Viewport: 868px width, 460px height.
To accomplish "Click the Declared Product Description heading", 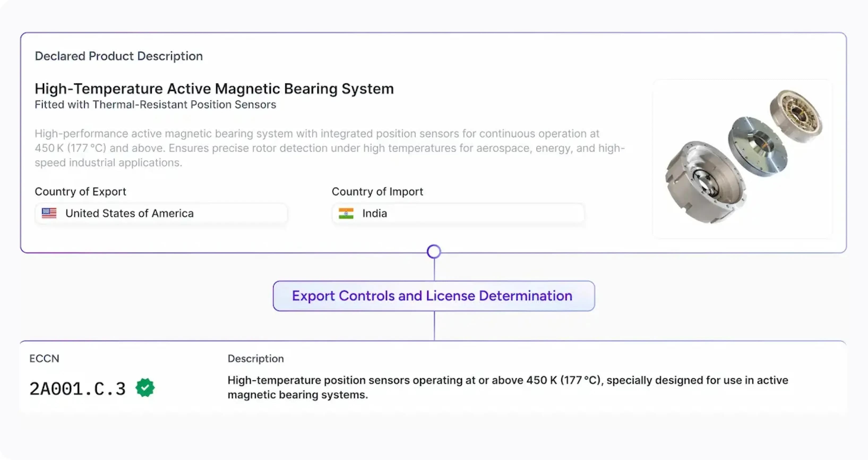I will pos(119,56).
